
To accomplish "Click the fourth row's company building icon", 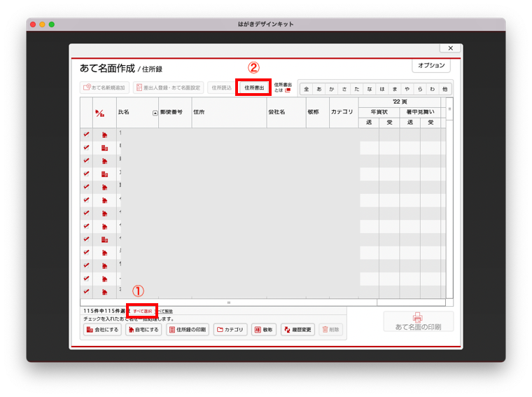I will (104, 174).
